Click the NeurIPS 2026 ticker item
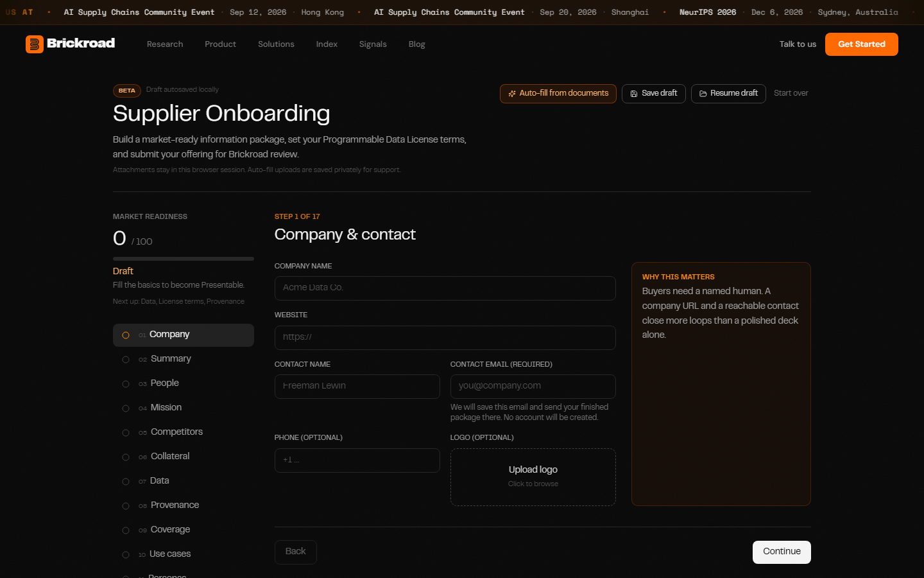Screen dimensions: 924x578 tap(789, 12)
